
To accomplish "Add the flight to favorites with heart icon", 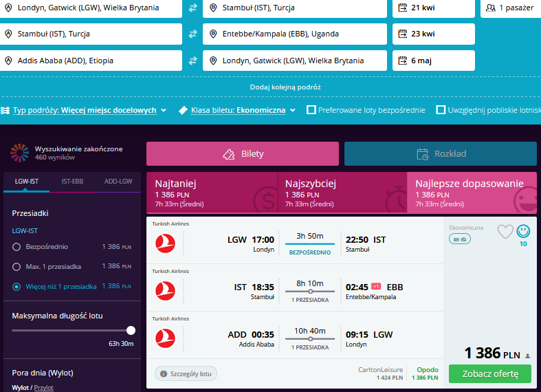I will pos(505,232).
